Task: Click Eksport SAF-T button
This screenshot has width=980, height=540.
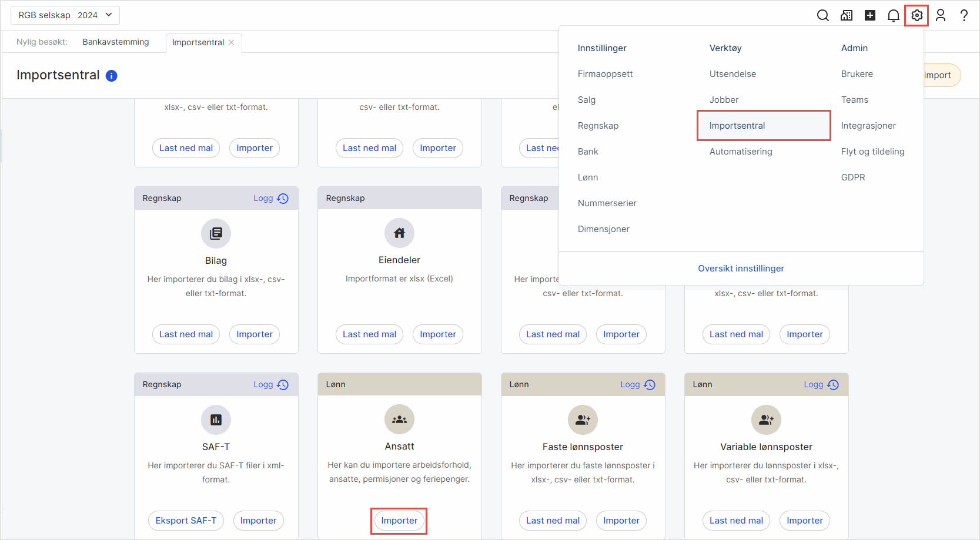Action: tap(186, 521)
